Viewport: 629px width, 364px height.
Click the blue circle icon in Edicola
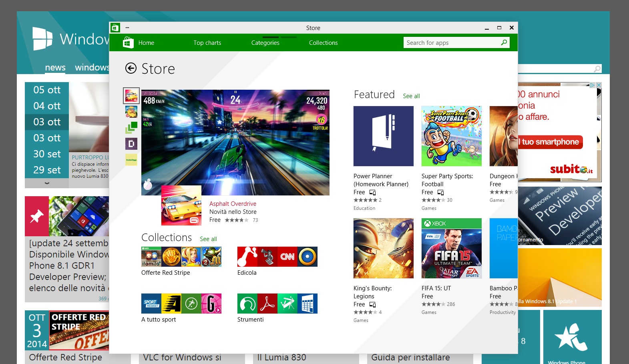[307, 257]
